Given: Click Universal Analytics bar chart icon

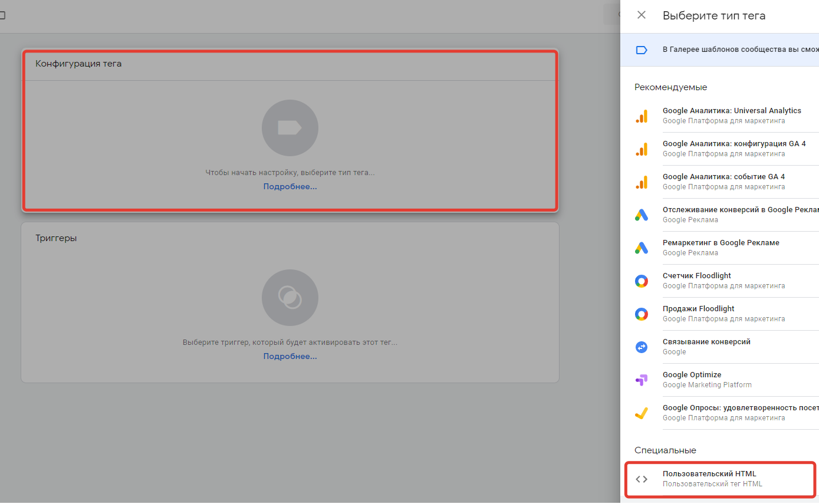Looking at the screenshot, I should point(642,116).
